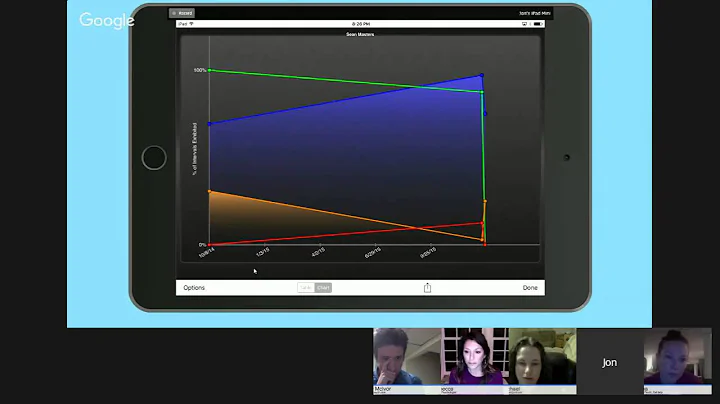This screenshot has width=720, height=404.
Task: Click the Google logo
Action: click(x=107, y=21)
